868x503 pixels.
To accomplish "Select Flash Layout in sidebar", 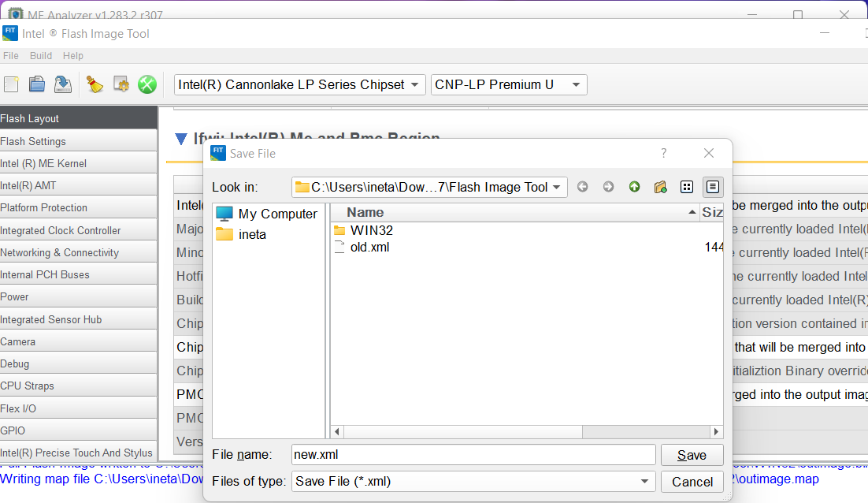I will coord(79,118).
